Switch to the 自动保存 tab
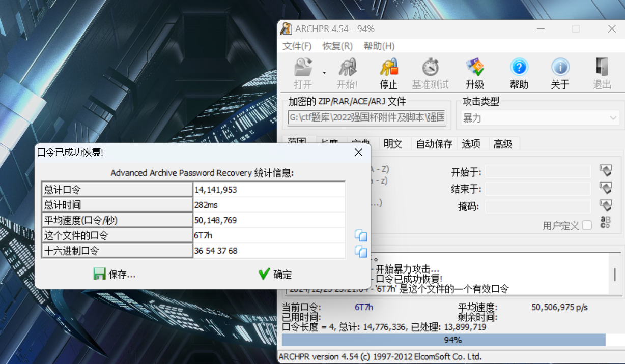The image size is (625, 364). click(434, 144)
